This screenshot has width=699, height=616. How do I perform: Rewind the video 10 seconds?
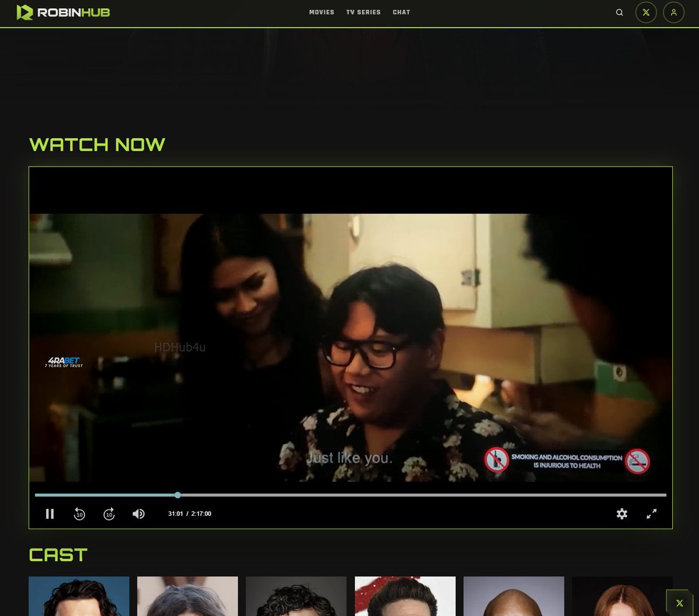click(x=79, y=514)
